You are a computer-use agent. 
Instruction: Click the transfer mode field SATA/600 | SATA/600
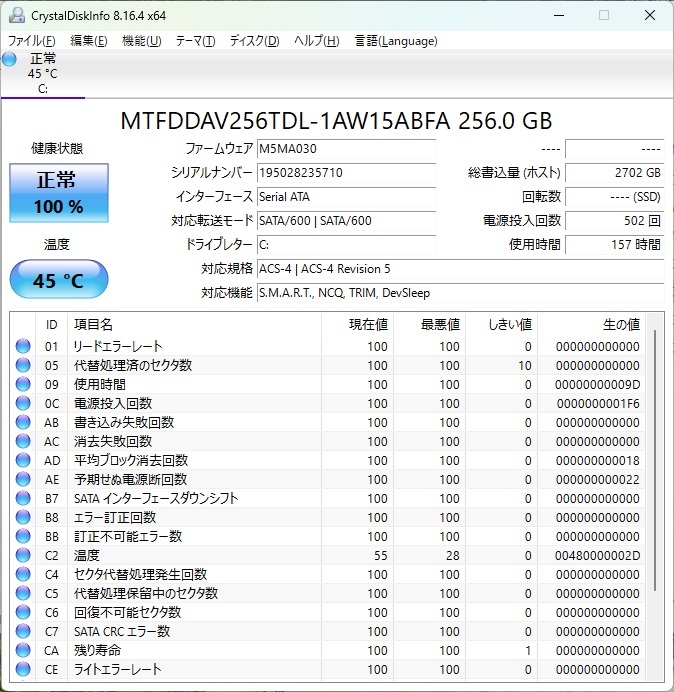coord(346,220)
